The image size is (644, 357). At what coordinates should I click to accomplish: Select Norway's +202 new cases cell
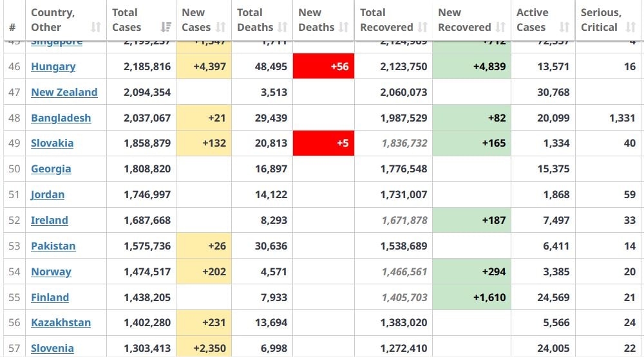click(x=204, y=271)
